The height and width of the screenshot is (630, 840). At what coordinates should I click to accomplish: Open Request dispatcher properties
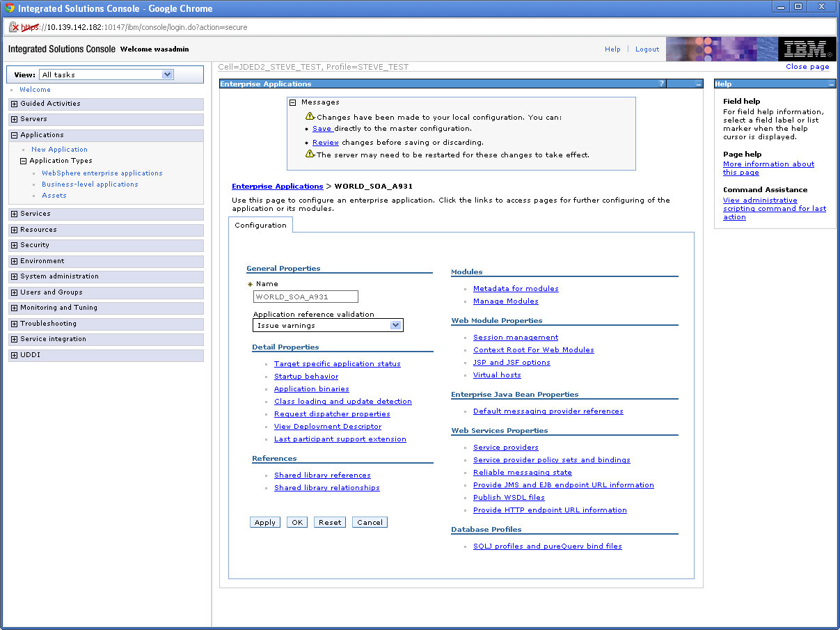[332, 414]
